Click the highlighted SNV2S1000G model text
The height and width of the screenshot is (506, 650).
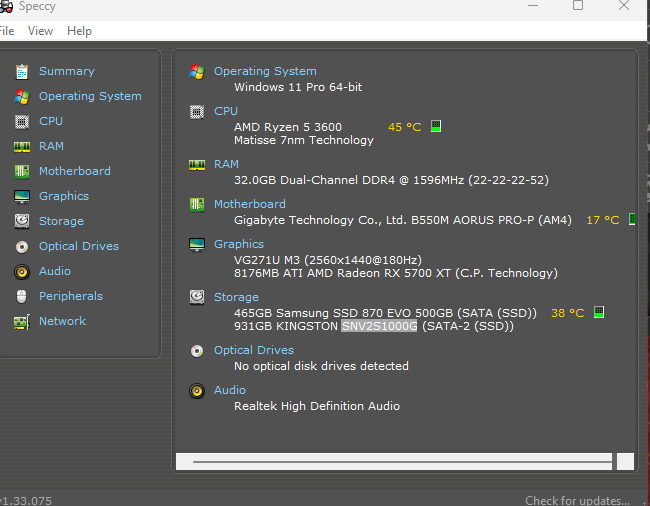point(379,326)
